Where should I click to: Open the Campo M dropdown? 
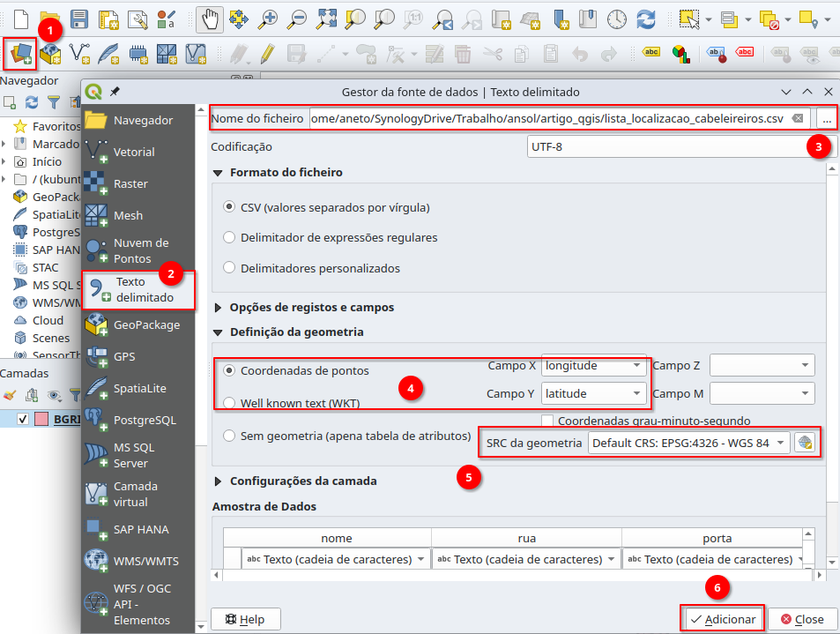pyautogui.click(x=762, y=393)
